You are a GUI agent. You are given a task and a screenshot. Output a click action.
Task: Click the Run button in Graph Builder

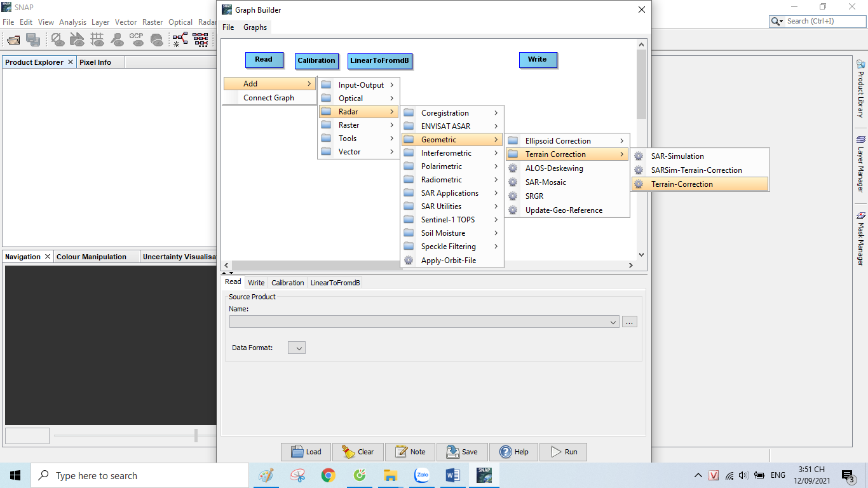pos(563,452)
